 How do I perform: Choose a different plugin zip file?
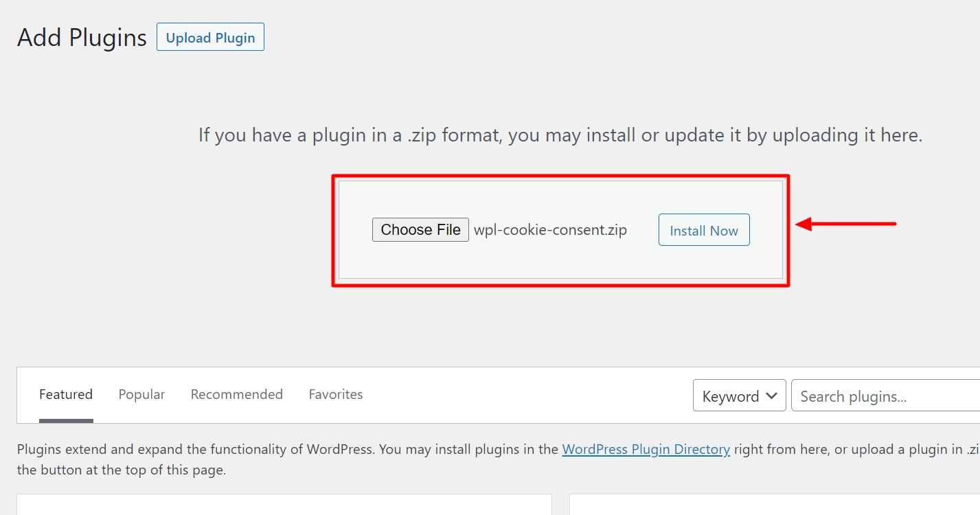[x=420, y=229]
